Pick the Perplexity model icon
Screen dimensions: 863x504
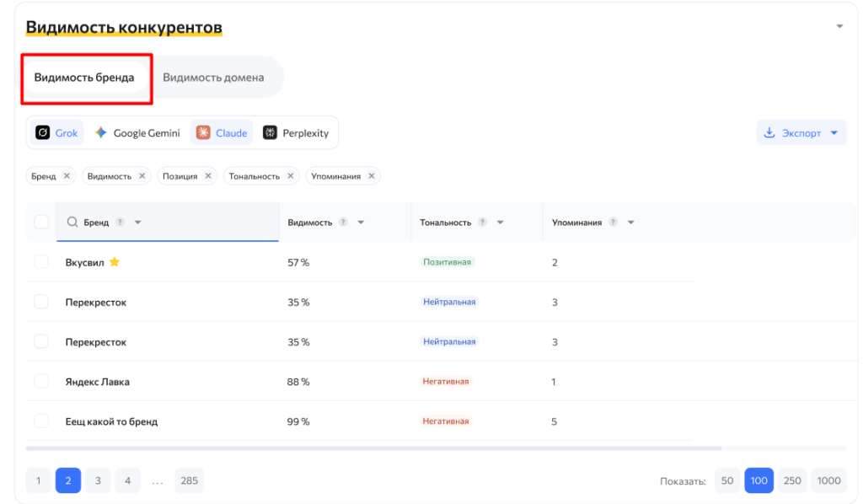[x=270, y=132]
